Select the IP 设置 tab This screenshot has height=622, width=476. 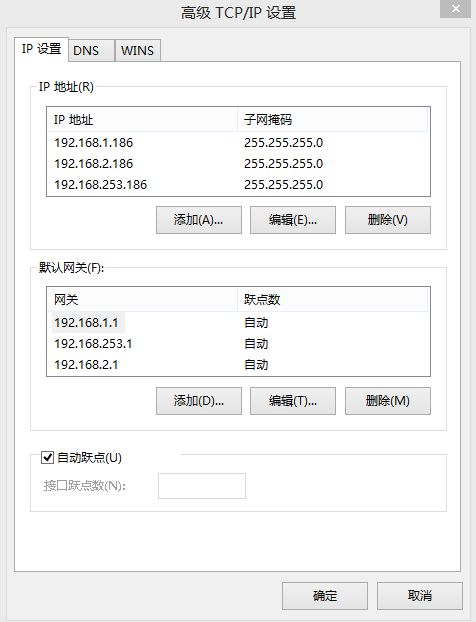(x=41, y=49)
